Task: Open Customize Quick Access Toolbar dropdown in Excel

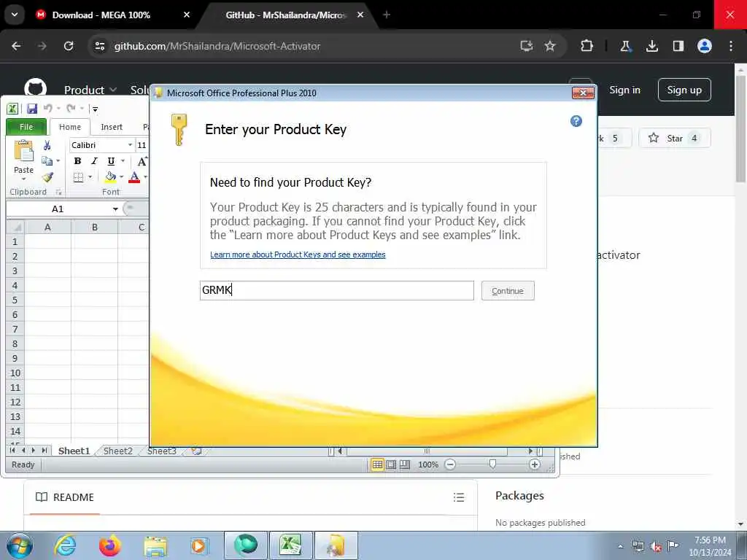Action: click(96, 109)
